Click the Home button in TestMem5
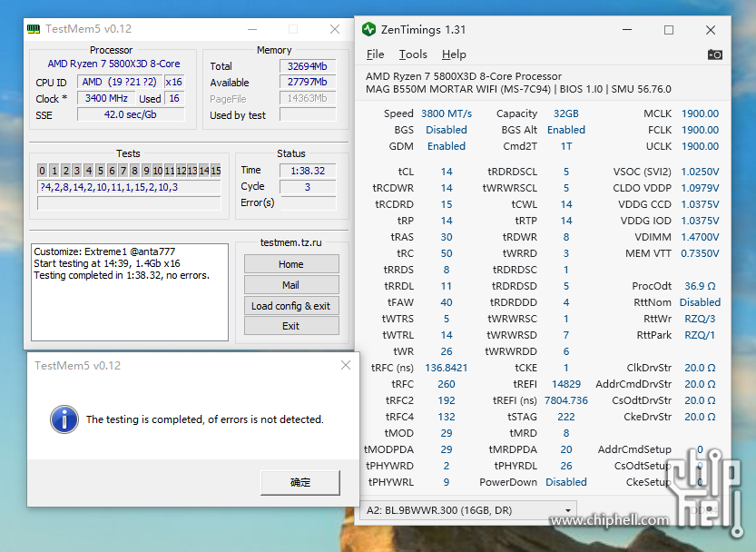This screenshot has height=552, width=756. (291, 264)
